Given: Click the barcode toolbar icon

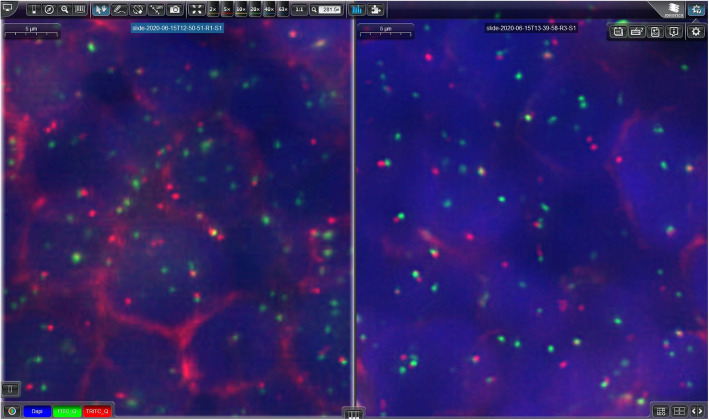Looking at the screenshot, I should point(80,9).
